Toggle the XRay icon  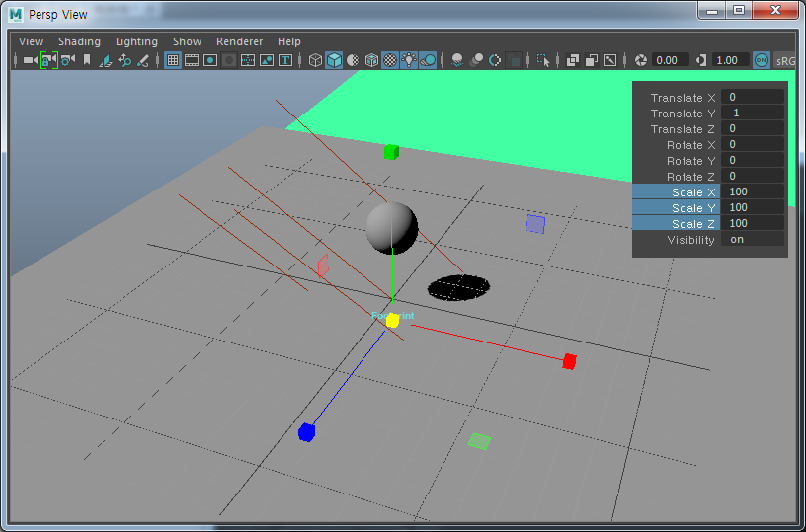coord(573,60)
